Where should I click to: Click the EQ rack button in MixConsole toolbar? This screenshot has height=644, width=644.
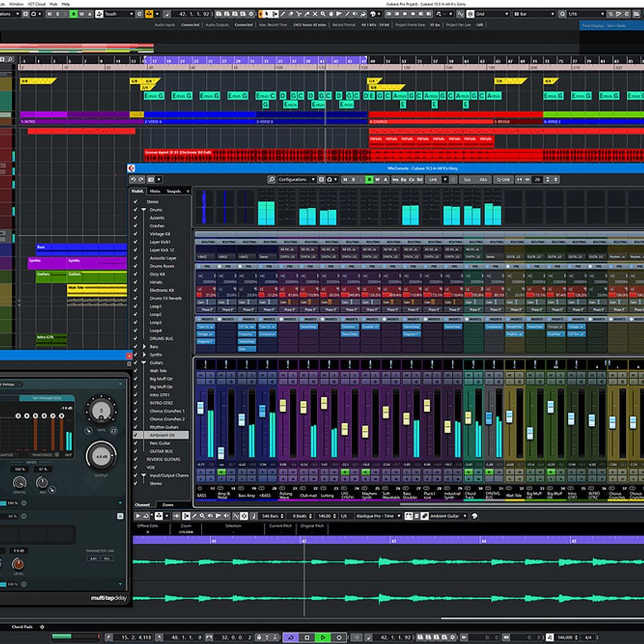click(402, 180)
